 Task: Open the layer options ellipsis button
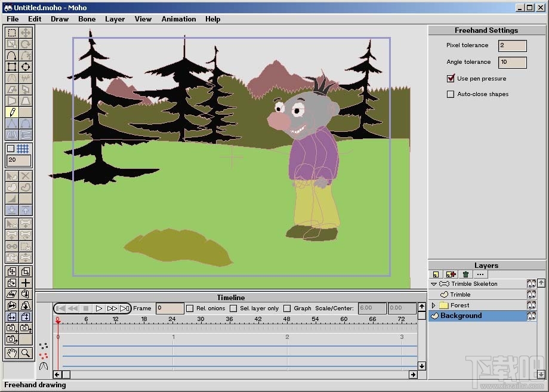click(x=480, y=274)
